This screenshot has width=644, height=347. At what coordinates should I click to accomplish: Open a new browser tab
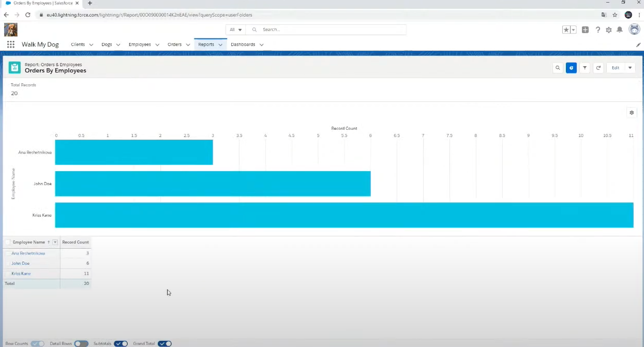89,3
